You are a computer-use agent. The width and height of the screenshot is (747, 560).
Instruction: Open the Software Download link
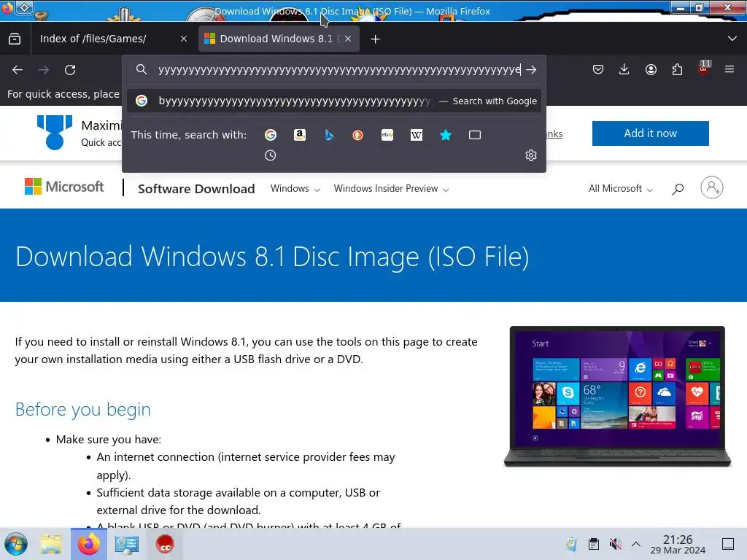pyautogui.click(x=196, y=189)
